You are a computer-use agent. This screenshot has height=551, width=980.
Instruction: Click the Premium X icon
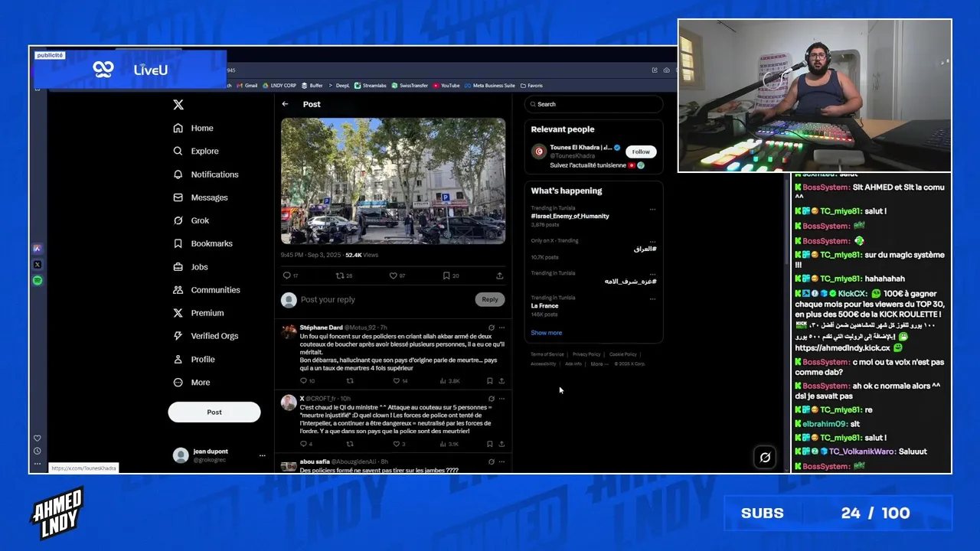click(178, 313)
